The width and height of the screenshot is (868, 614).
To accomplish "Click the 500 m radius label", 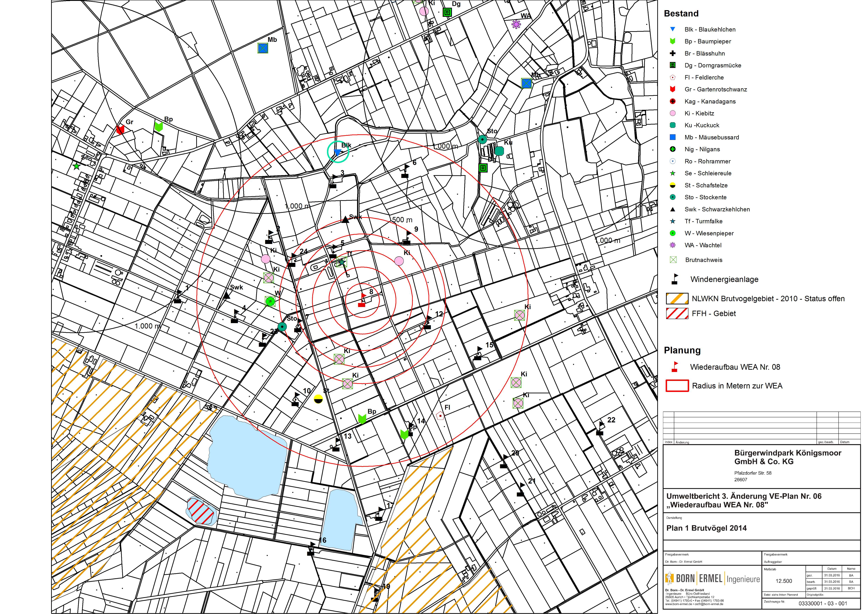I will point(402,220).
